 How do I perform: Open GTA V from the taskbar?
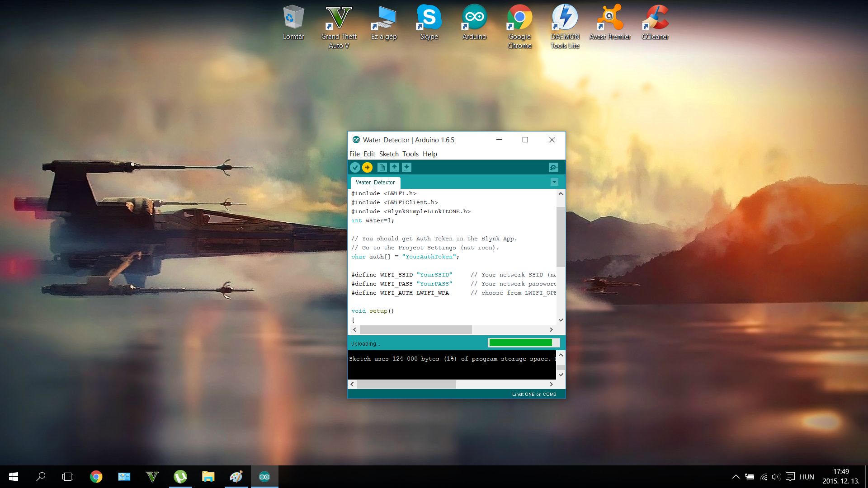point(152,477)
